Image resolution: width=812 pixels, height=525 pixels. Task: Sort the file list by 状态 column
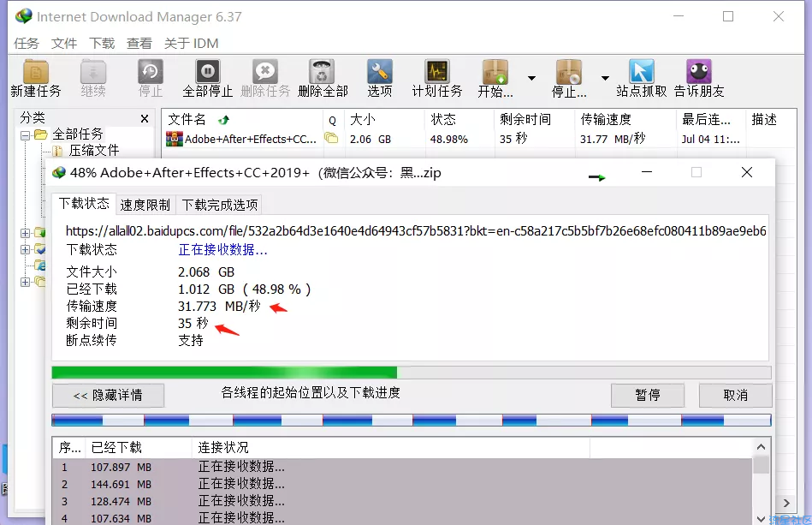pyautogui.click(x=459, y=120)
